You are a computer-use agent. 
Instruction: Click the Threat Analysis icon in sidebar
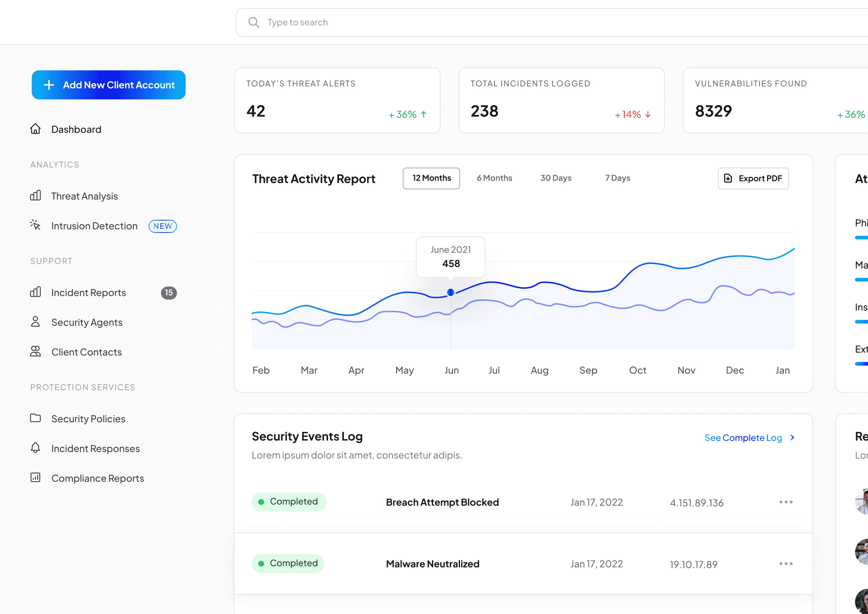[36, 195]
